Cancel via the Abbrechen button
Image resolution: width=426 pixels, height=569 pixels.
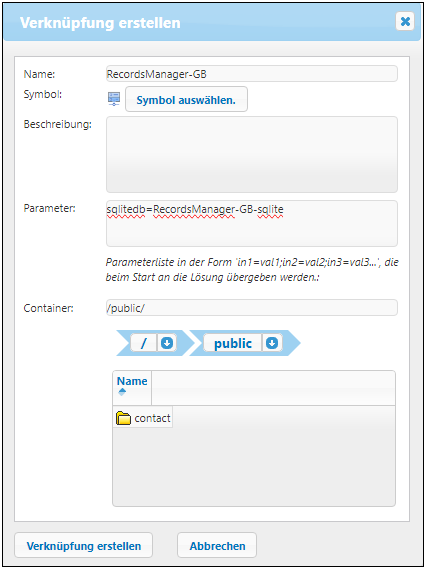click(x=217, y=545)
